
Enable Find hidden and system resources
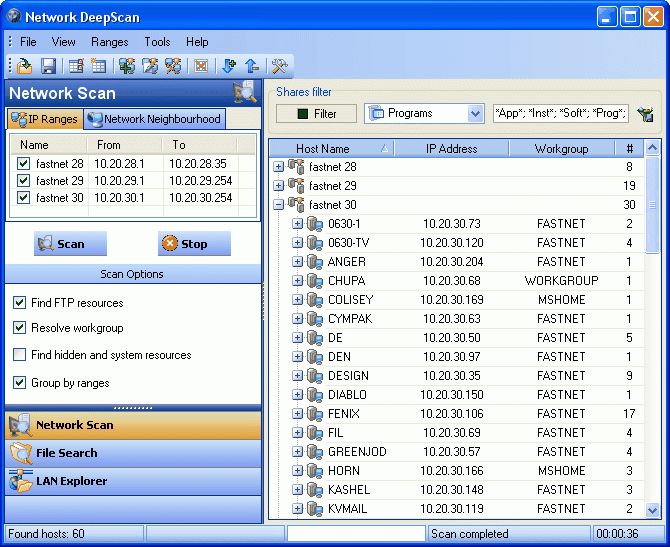pos(20,355)
